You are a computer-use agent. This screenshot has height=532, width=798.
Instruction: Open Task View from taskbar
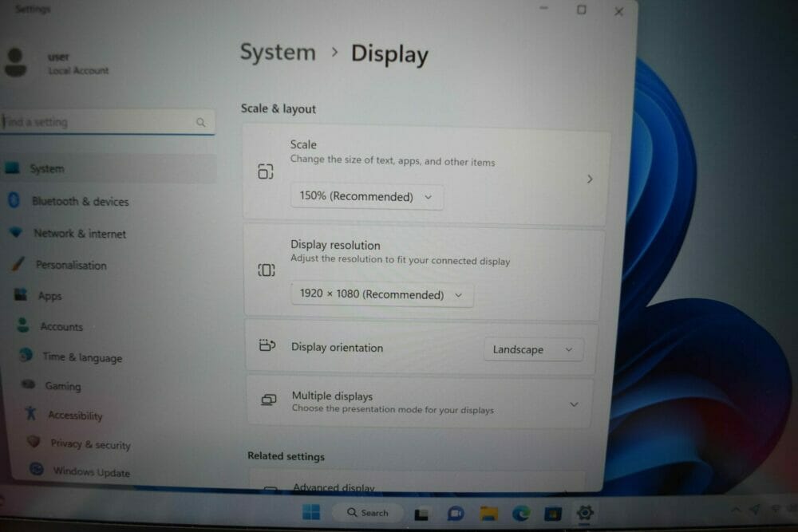(x=421, y=514)
